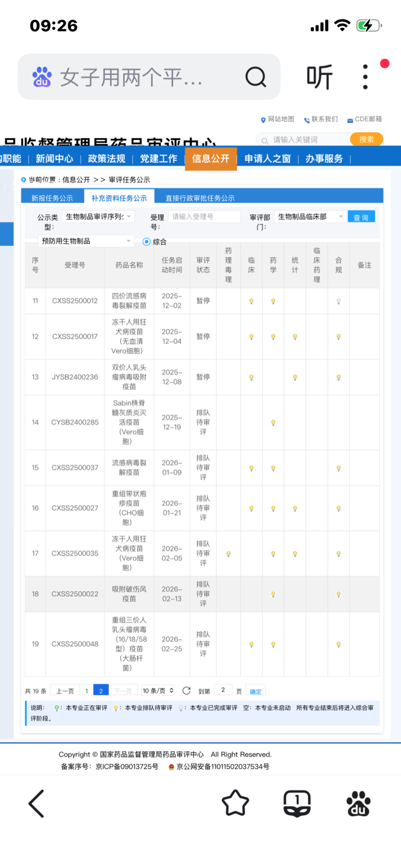Click the 暂停 status in row CXSS2500012
This screenshot has width=401, height=868.
[x=203, y=301]
